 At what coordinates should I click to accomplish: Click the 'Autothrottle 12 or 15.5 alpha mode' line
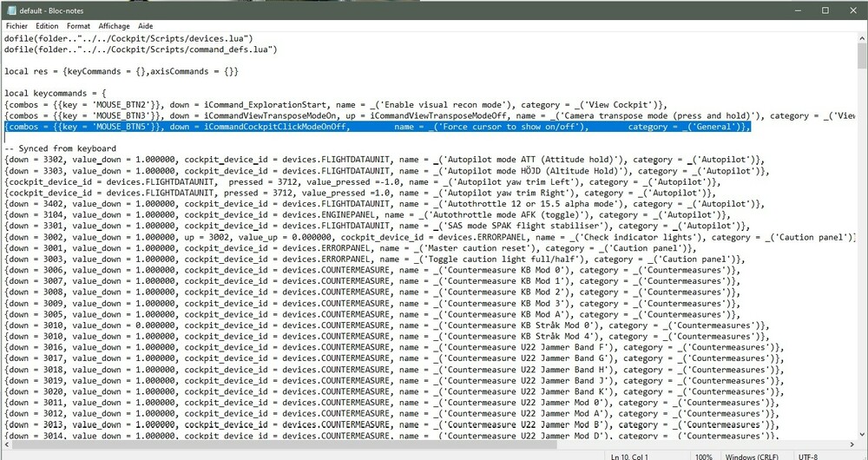tap(385, 204)
